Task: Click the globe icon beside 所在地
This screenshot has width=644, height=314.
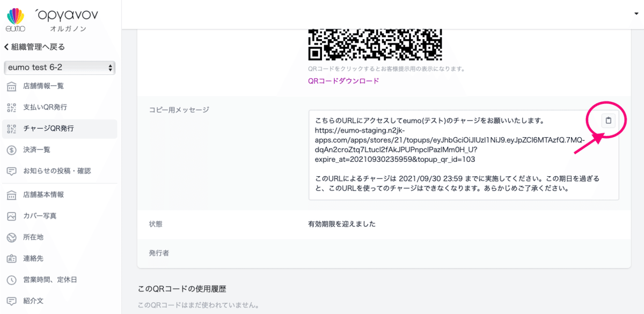Action: pos(11,237)
